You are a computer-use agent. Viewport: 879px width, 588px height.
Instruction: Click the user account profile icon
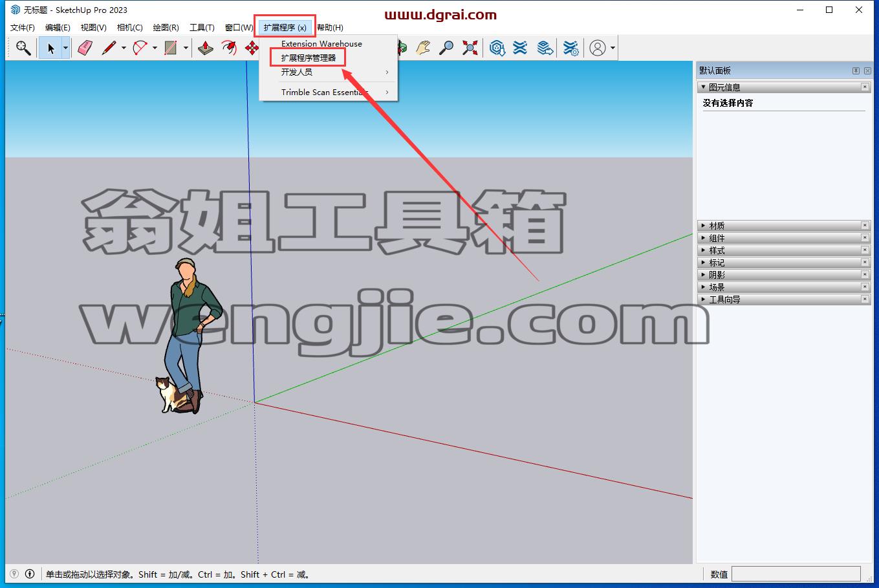(598, 48)
